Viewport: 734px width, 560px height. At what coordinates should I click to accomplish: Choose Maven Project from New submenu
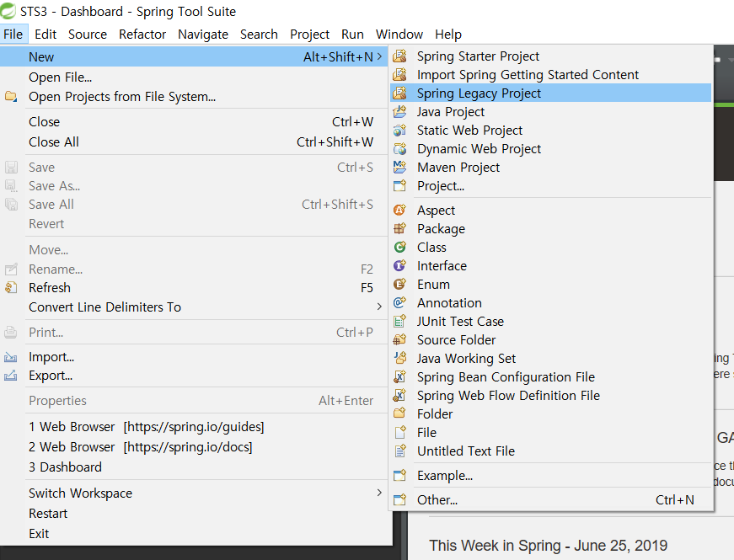550,168
